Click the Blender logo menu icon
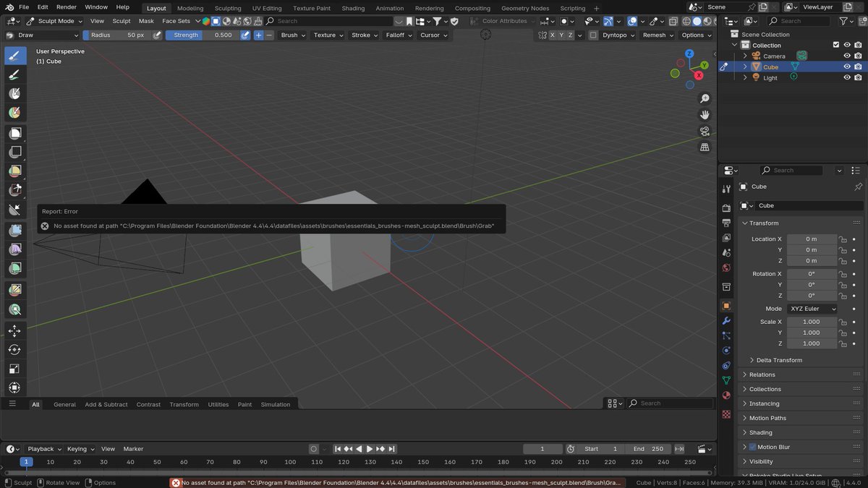The image size is (868, 488). coord(9,7)
